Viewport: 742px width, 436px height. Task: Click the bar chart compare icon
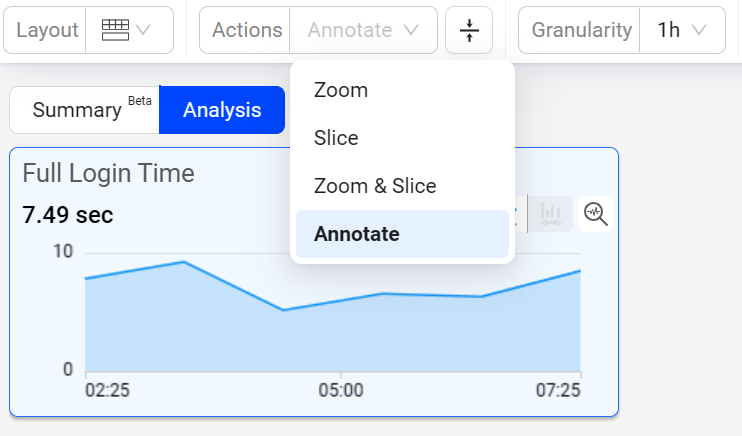550,213
